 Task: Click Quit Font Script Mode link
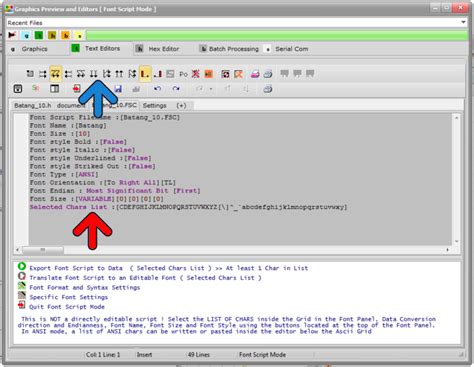coord(67,307)
